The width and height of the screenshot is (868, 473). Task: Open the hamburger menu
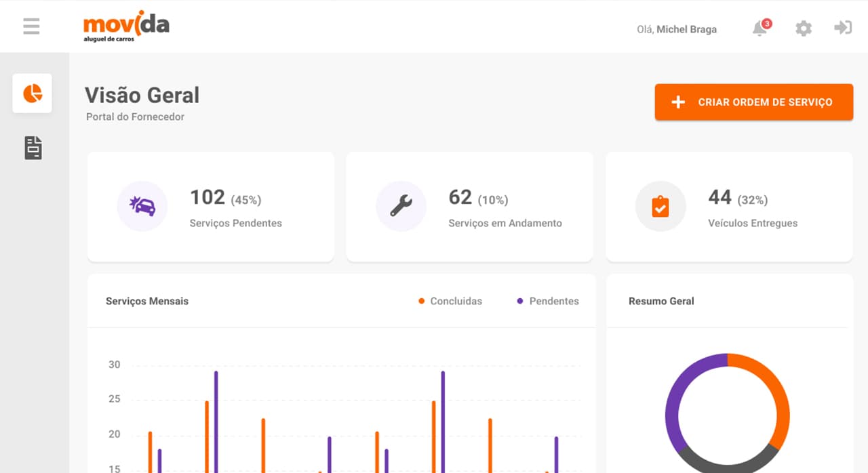31,26
